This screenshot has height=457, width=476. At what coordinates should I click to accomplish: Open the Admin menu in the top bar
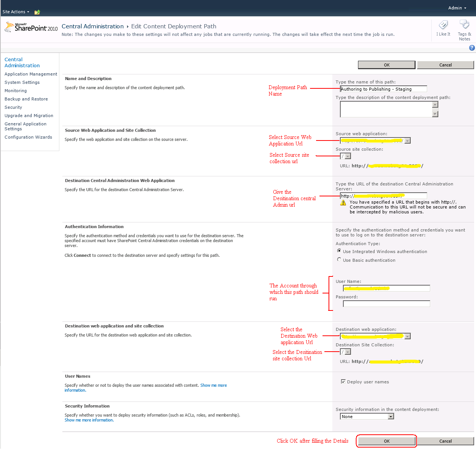457,8
